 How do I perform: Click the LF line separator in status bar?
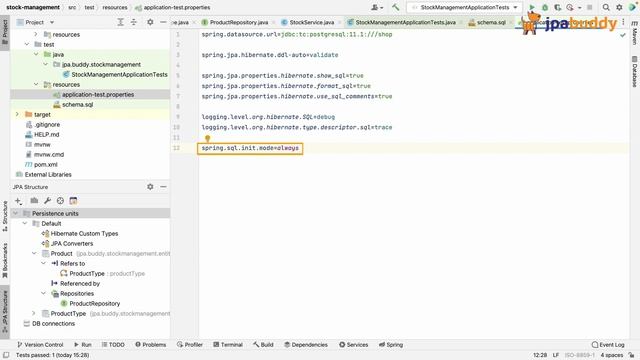556,355
